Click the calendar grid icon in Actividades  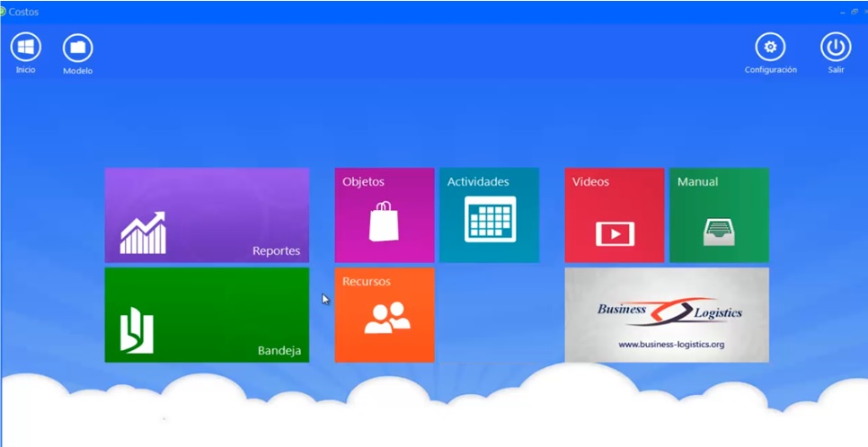(490, 219)
